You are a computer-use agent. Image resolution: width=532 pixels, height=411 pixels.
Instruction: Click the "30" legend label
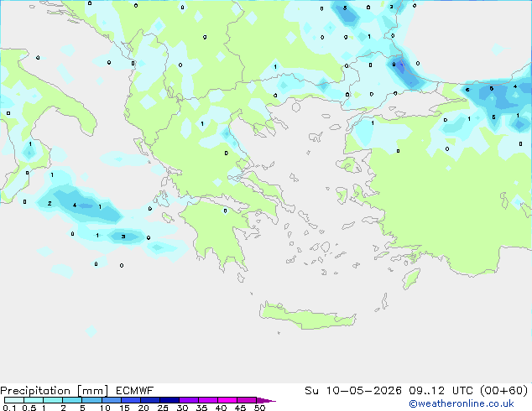point(182,408)
